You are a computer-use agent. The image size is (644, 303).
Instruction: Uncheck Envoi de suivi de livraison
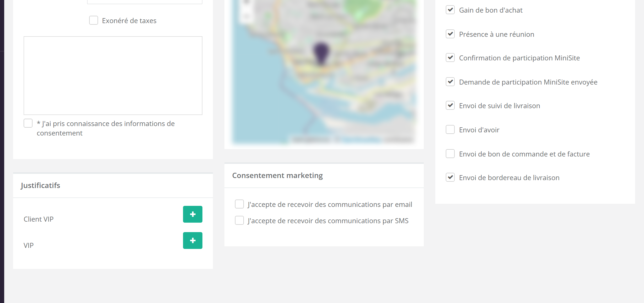[450, 106]
